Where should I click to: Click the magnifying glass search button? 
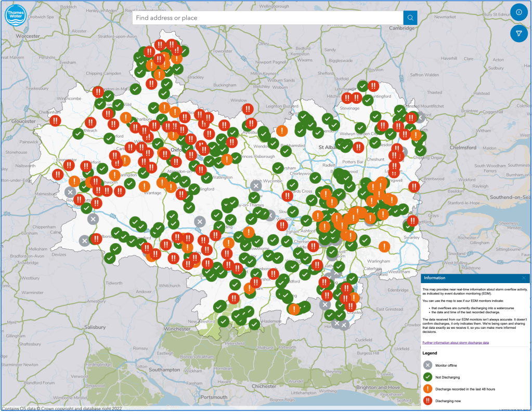(410, 18)
